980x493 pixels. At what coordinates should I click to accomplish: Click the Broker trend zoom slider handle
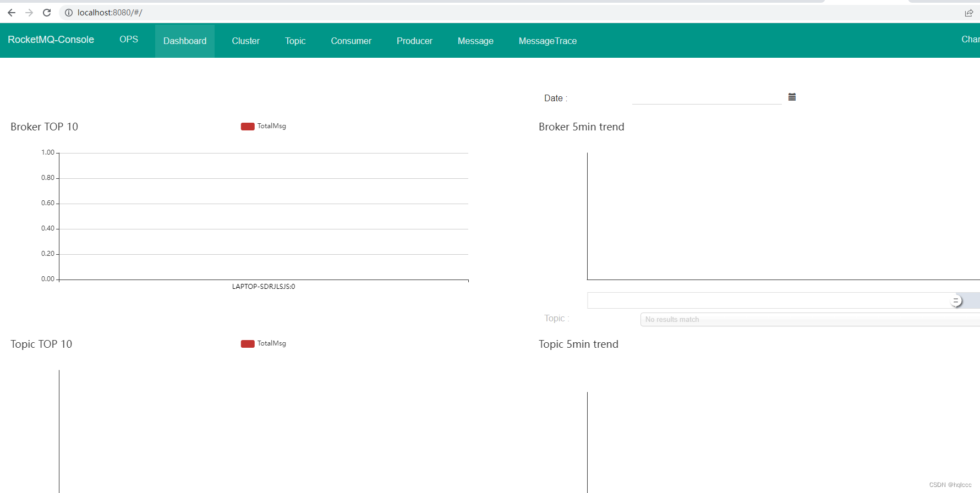956,300
